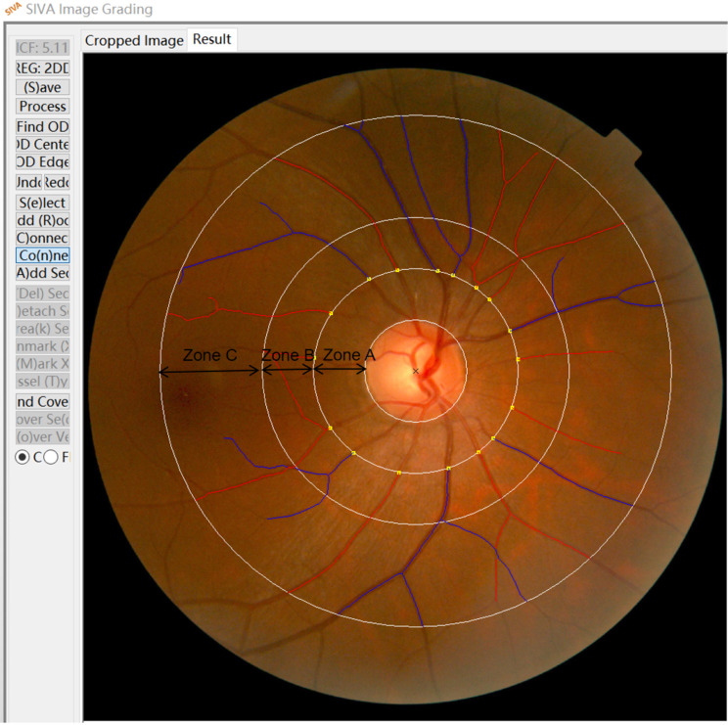Select the C radio button
The height and width of the screenshot is (725, 728).
pyautogui.click(x=23, y=457)
